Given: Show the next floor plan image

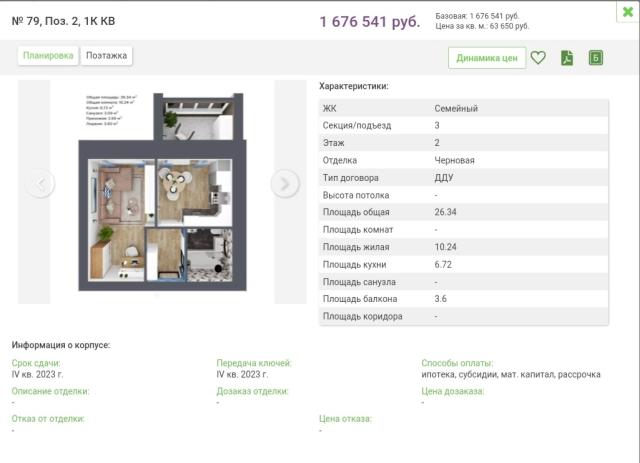Looking at the screenshot, I should click(x=285, y=183).
